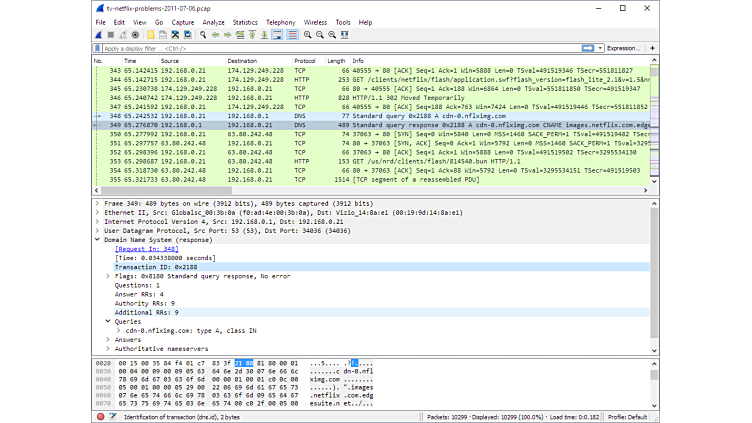Open the Statistics menu
This screenshot has width=752, height=423.
(245, 22)
